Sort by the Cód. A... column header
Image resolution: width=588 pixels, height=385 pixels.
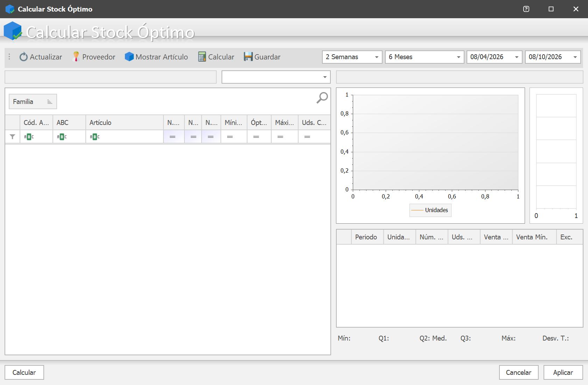[x=36, y=122]
